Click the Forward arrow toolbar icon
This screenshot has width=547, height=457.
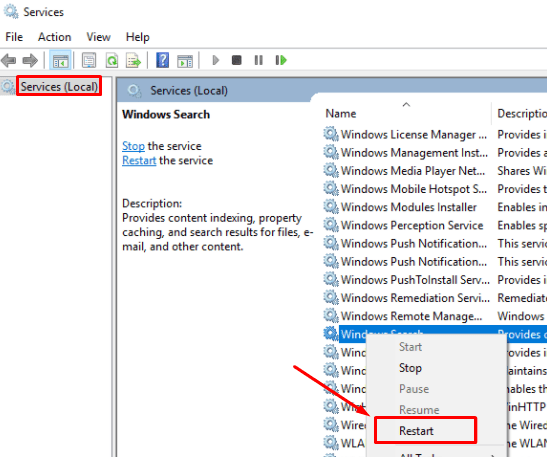tap(30, 60)
